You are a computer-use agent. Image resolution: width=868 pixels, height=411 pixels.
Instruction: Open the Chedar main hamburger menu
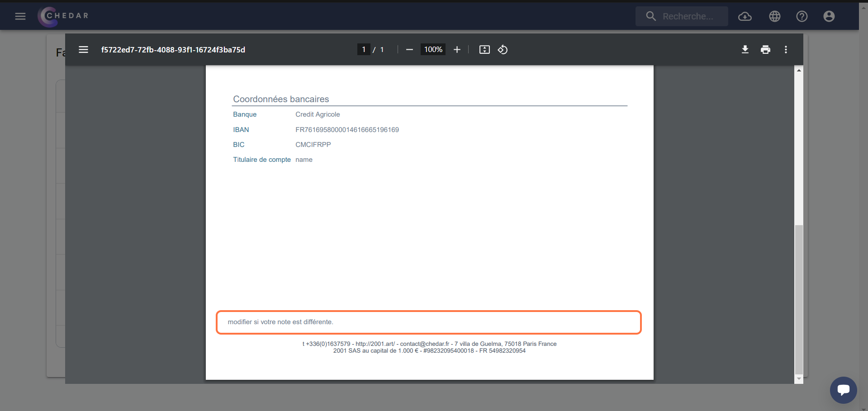point(20,16)
